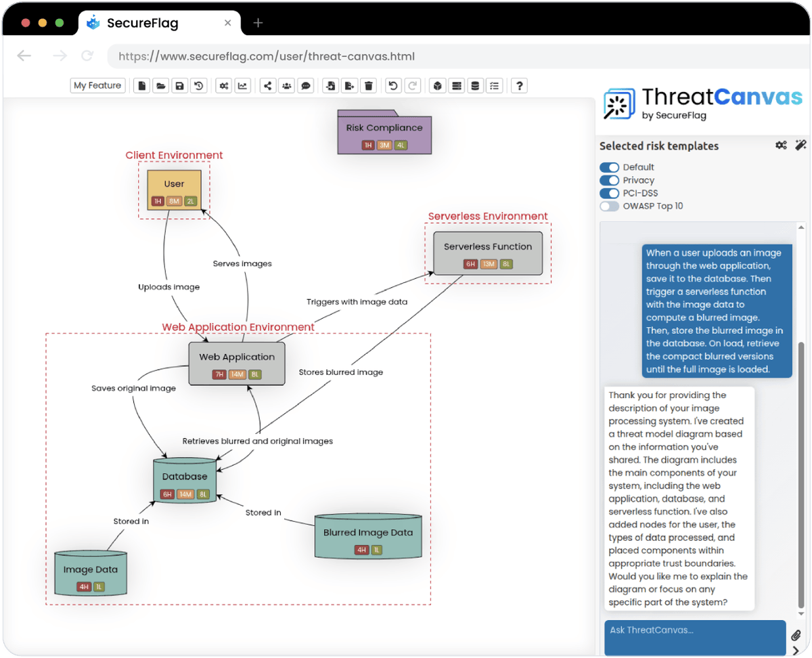Click the magic wand icon
Screen dimensions: 812x658
(x=800, y=146)
